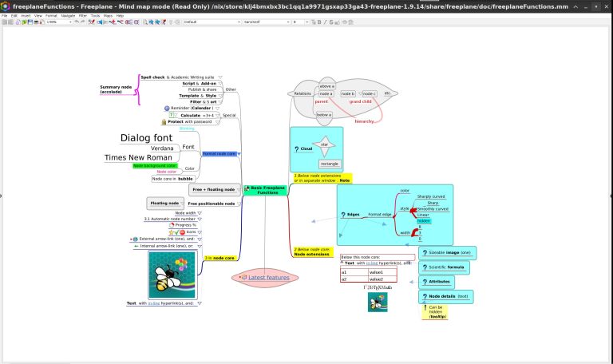Click the yellow exclamation icon above Can be hidden
The width and height of the screenshot is (613, 364).
424,307
